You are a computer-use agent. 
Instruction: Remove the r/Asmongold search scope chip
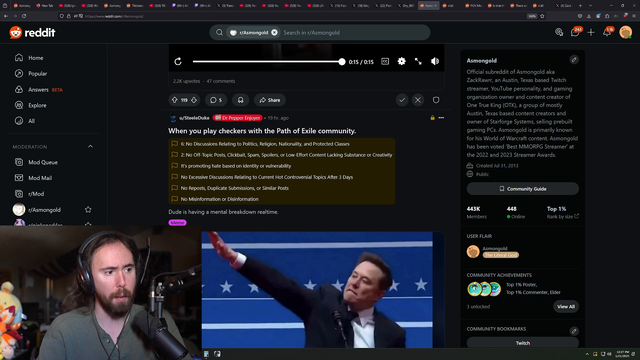[x=274, y=33]
